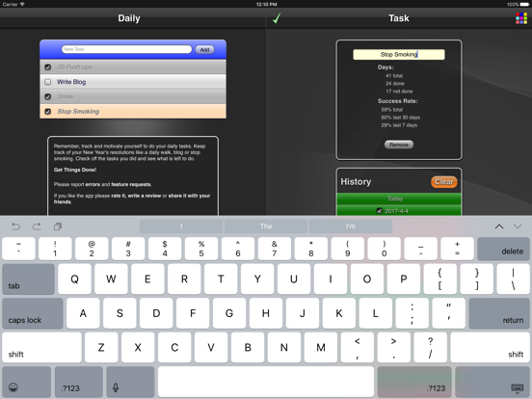The width and height of the screenshot is (532, 399).
Task: Tap the delete key
Action: click(x=503, y=249)
